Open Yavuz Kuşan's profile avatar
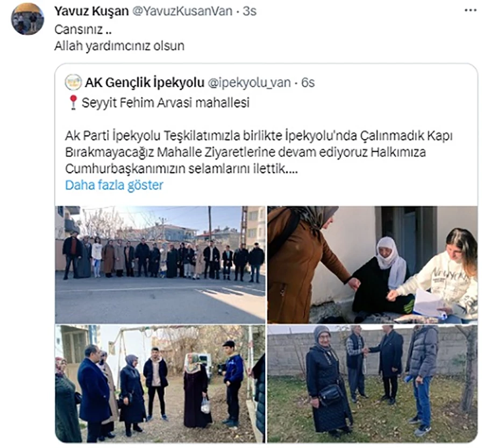 click(x=27, y=18)
